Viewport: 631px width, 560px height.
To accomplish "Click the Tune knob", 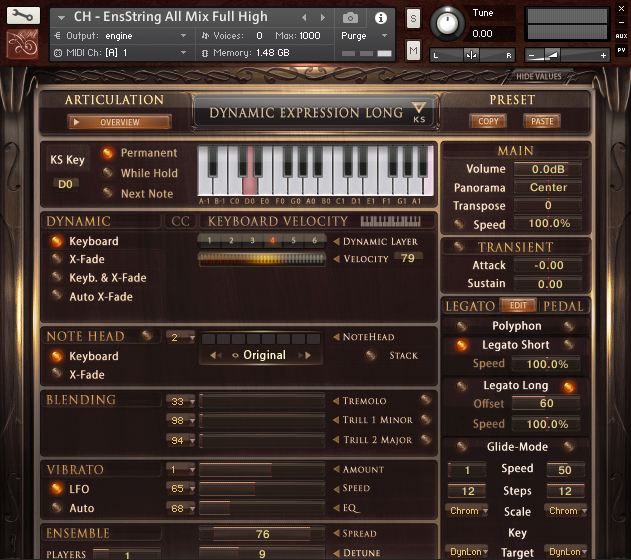I will coord(447,23).
